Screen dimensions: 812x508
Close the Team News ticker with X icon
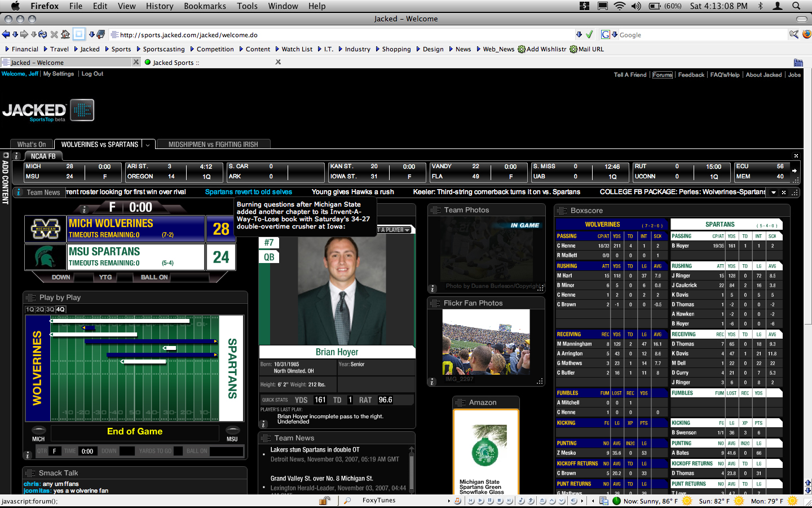tap(784, 192)
